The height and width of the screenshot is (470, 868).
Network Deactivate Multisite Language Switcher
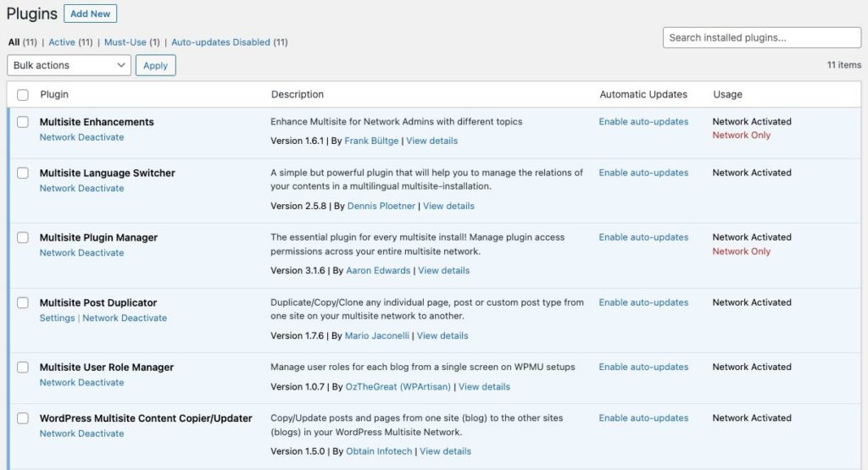tap(82, 188)
